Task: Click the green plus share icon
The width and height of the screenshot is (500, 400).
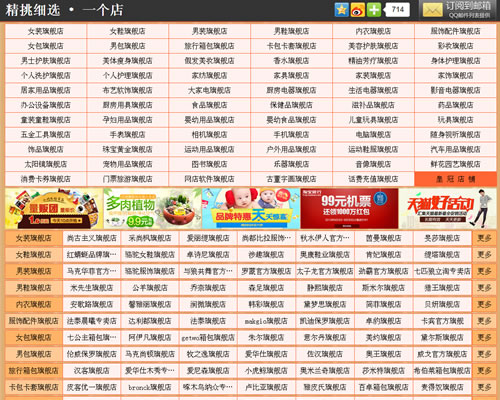Action: click(374, 10)
